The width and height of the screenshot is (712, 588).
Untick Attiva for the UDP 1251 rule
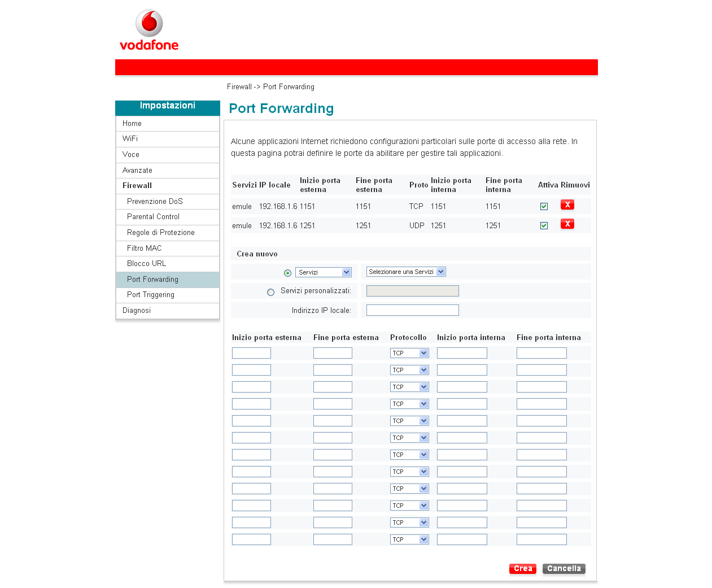(x=544, y=225)
